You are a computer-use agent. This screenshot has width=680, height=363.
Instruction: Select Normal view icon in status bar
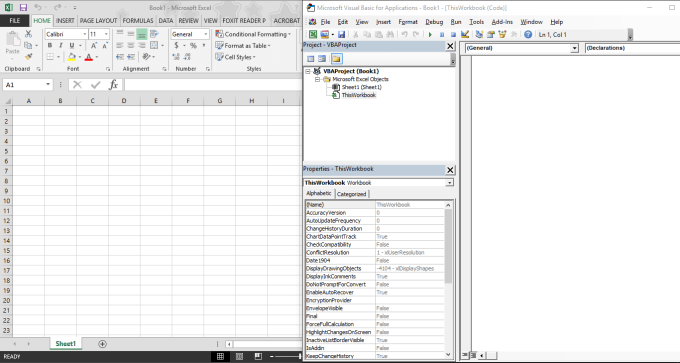tap(220, 356)
